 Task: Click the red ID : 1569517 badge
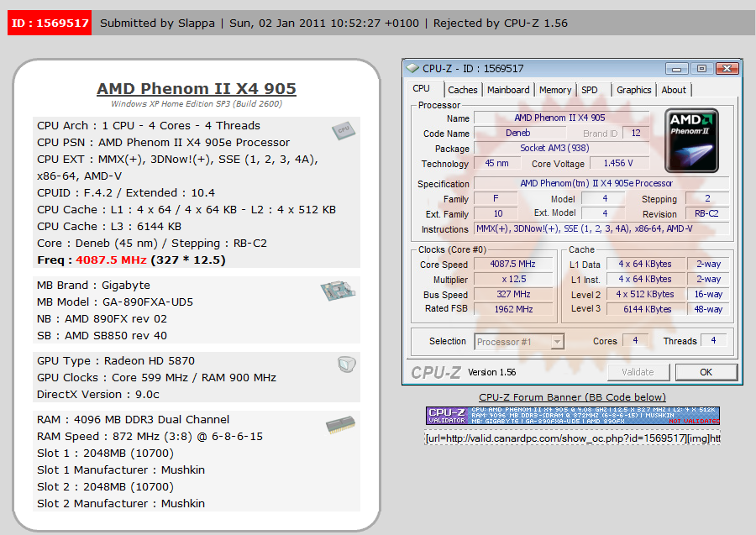coord(50,24)
